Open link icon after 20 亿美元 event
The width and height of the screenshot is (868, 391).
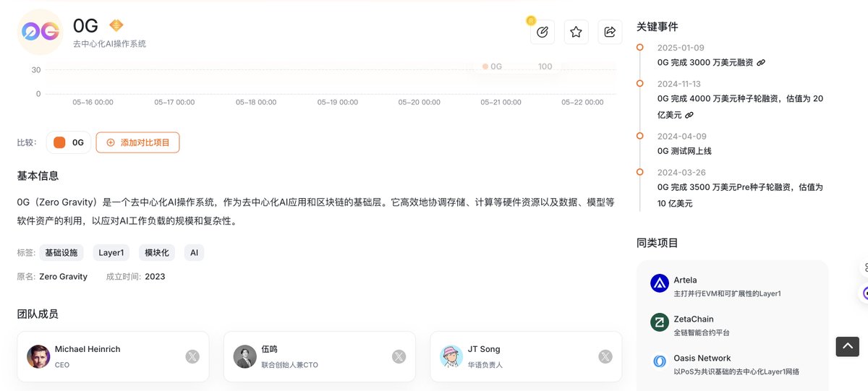click(x=689, y=115)
